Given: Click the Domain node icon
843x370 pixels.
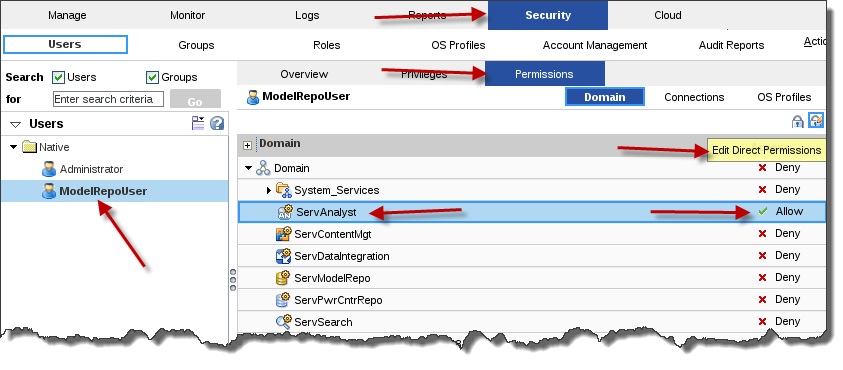Looking at the screenshot, I should coord(263,168).
